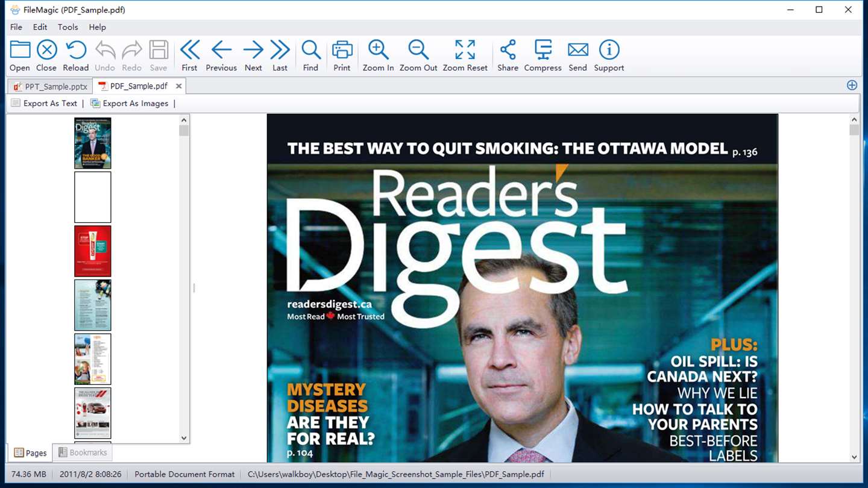The width and height of the screenshot is (868, 488).
Task: Open the File menu
Action: tap(16, 27)
